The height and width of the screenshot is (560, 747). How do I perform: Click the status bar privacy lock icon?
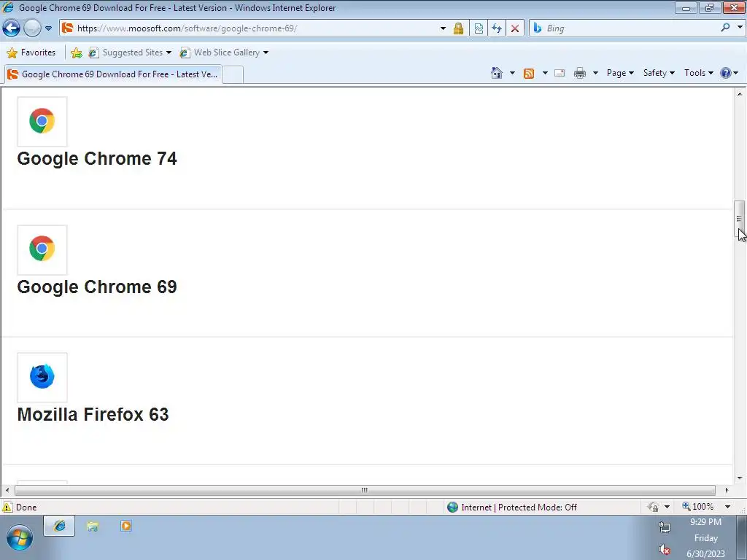click(653, 507)
